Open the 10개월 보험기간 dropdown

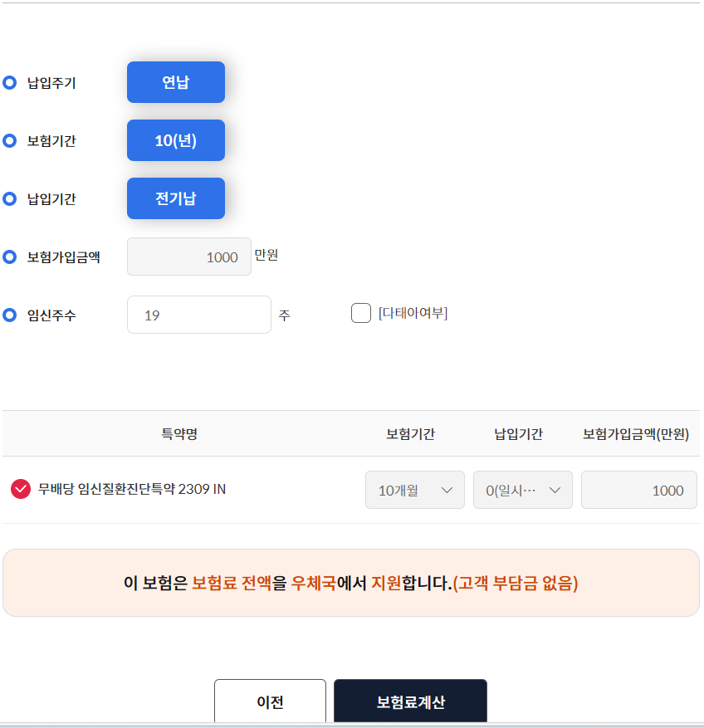tap(414, 490)
